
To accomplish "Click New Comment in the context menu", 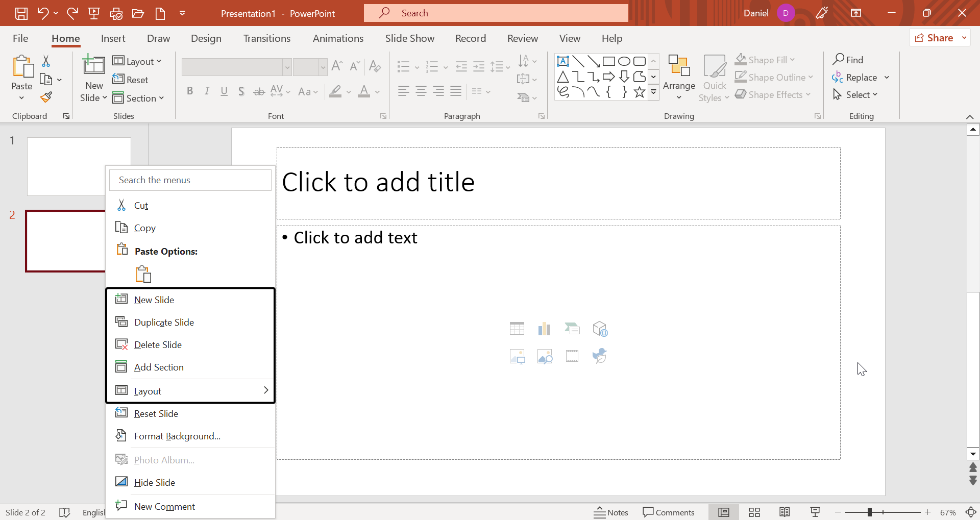I will (x=164, y=506).
